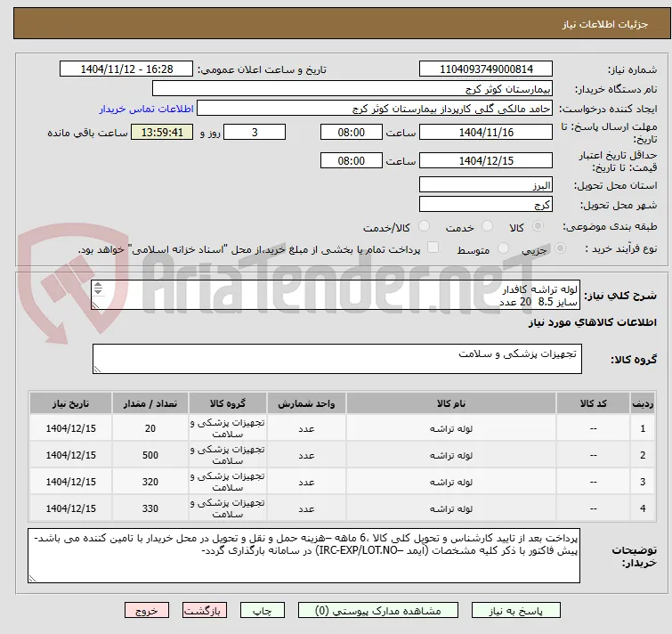This screenshot has height=634, width=672.
Task: Click the گروه کالا column header
Action: point(228,403)
